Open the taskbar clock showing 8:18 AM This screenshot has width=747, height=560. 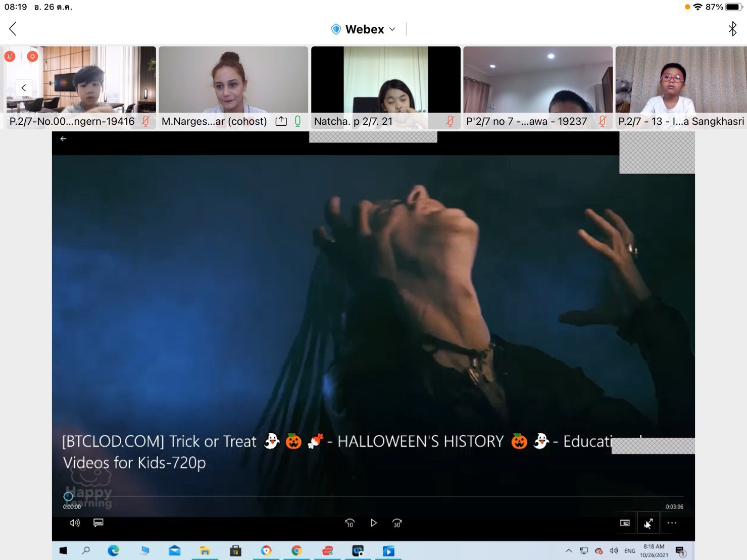click(654, 550)
